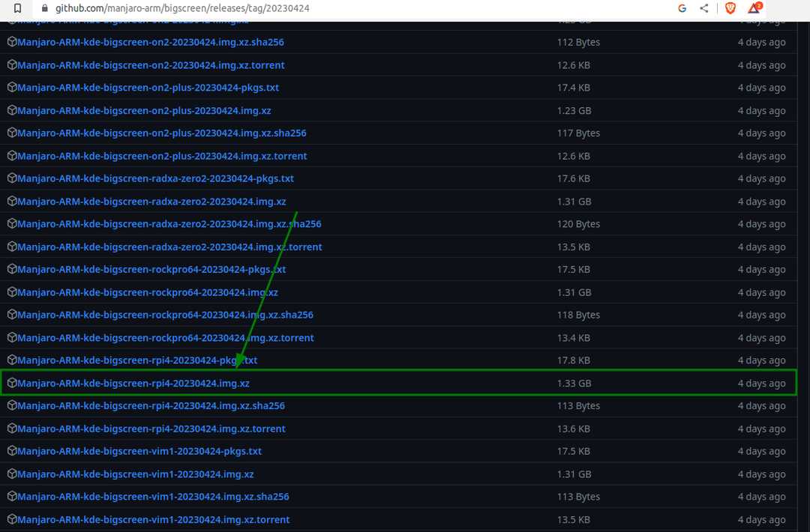
Task: Click package icon beside rpi4 img.xz file
Action: 12,383
